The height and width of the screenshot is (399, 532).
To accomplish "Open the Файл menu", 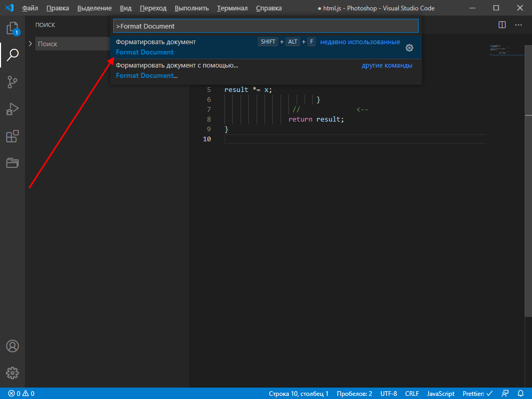I will [x=30, y=8].
